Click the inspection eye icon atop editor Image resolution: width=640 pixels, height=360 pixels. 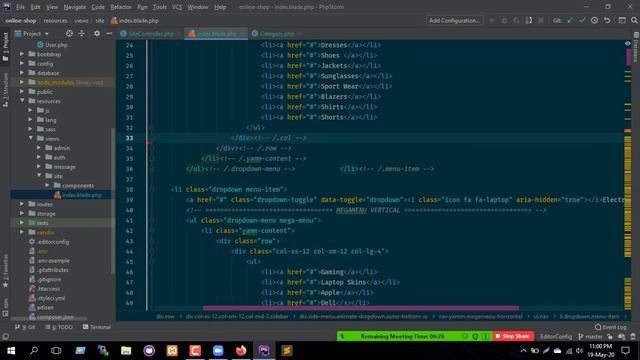pyautogui.click(x=627, y=44)
